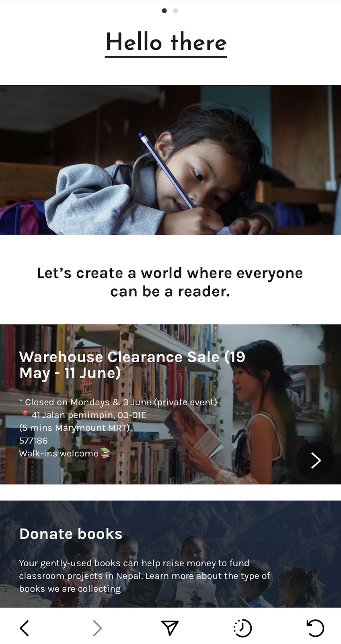341x644 pixels.
Task: Open the history clock icon
Action: 242,628
